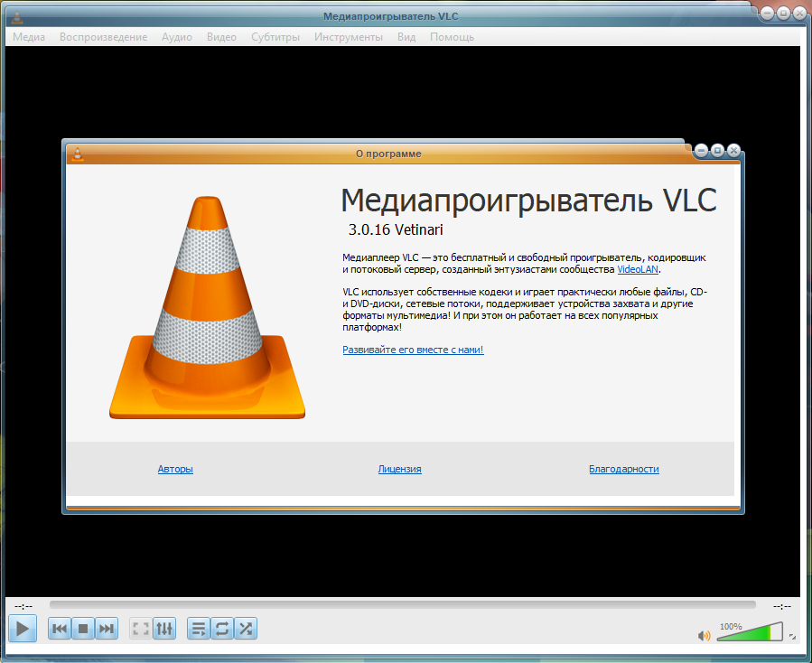Image resolution: width=812 pixels, height=663 pixels.
Task: Open the Авторы link
Action: pos(175,469)
